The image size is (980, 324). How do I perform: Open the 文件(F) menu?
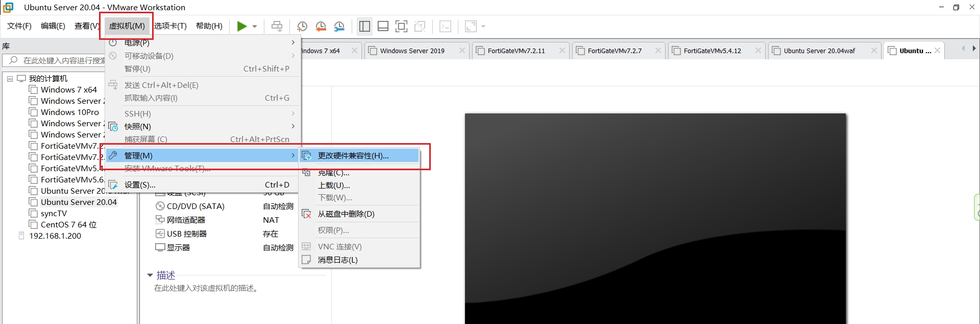19,26
